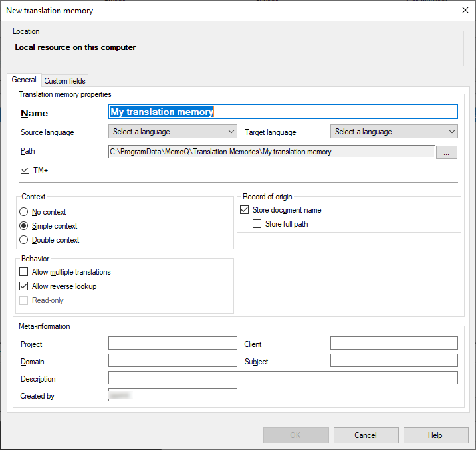Uncheck Allow reverse lookup
Viewport: 476px width, 450px height.
tap(25, 286)
